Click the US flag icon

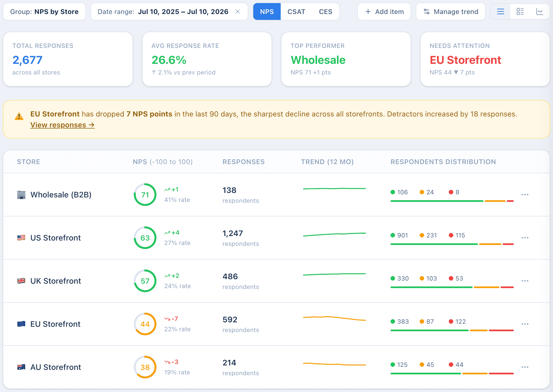(x=21, y=238)
